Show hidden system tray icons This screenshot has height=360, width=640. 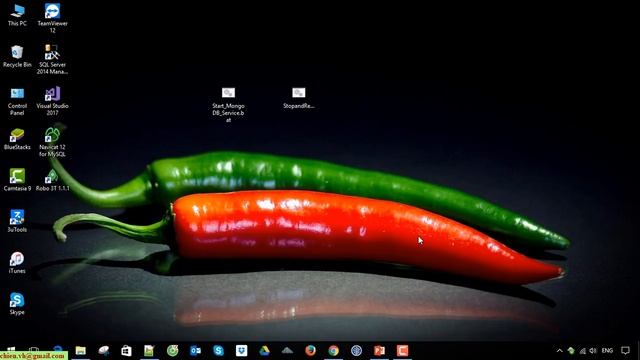(x=560, y=350)
